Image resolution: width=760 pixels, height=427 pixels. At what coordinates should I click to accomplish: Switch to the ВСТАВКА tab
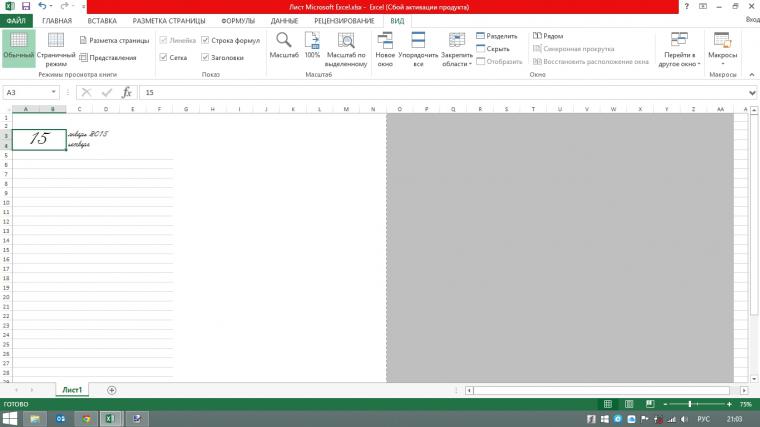click(101, 20)
